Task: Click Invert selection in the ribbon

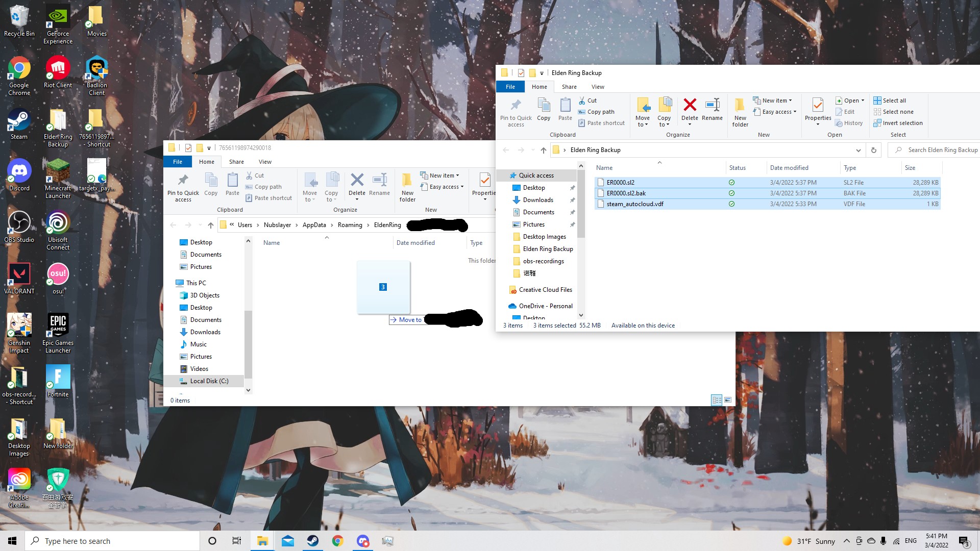Action: click(x=902, y=123)
